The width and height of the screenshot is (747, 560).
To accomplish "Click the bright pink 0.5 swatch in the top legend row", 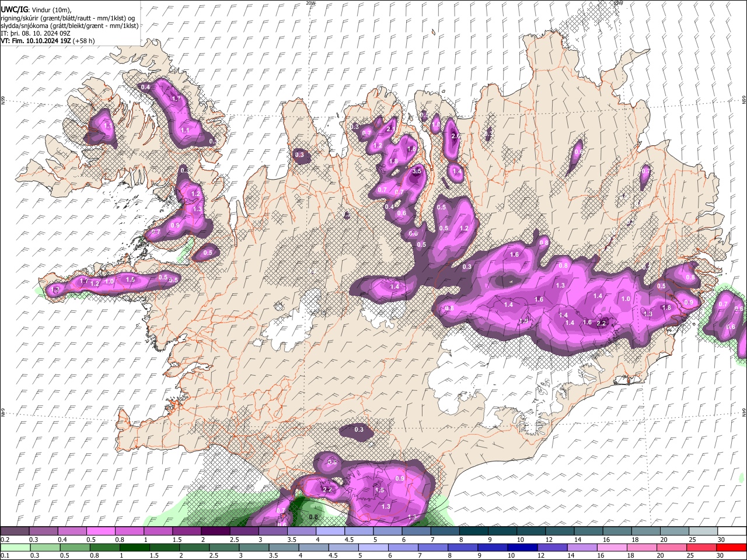I will coord(100,531).
